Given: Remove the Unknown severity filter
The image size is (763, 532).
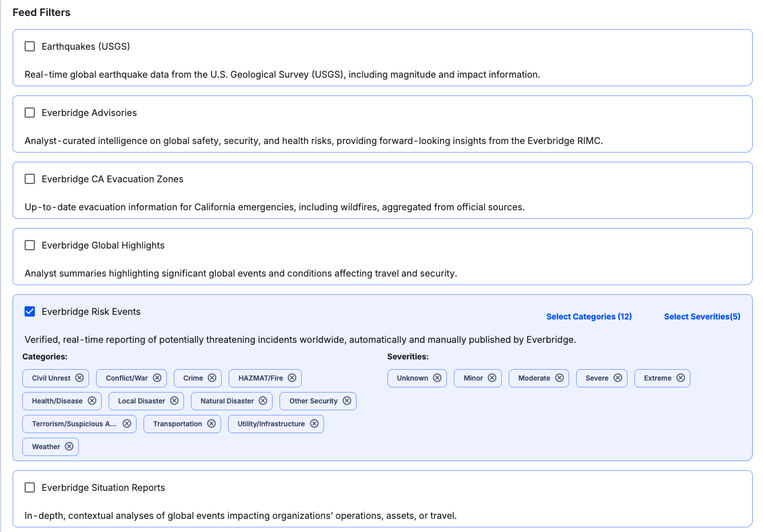Looking at the screenshot, I should coord(437,378).
